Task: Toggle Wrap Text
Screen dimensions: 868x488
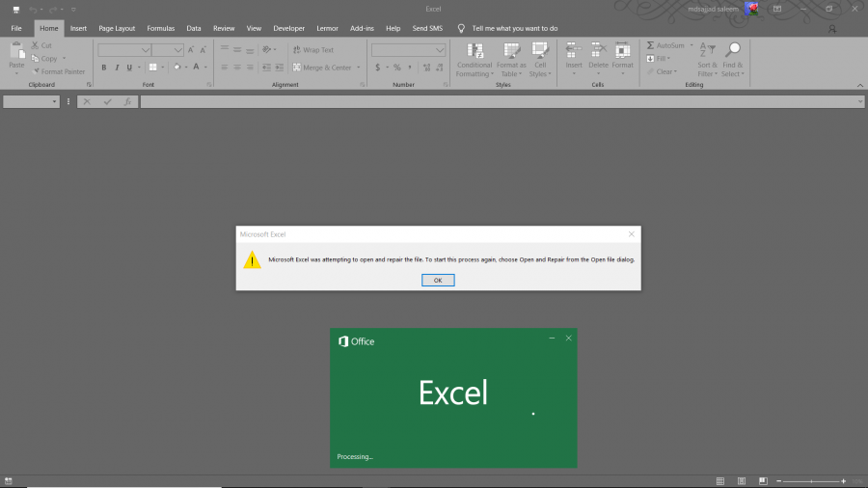Action: pos(313,50)
